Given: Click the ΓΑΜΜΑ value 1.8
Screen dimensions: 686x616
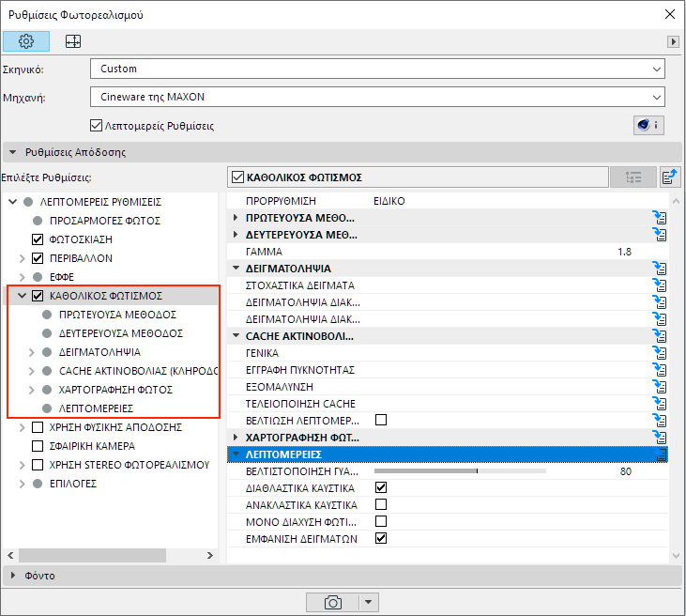Looking at the screenshot, I should [624, 252].
